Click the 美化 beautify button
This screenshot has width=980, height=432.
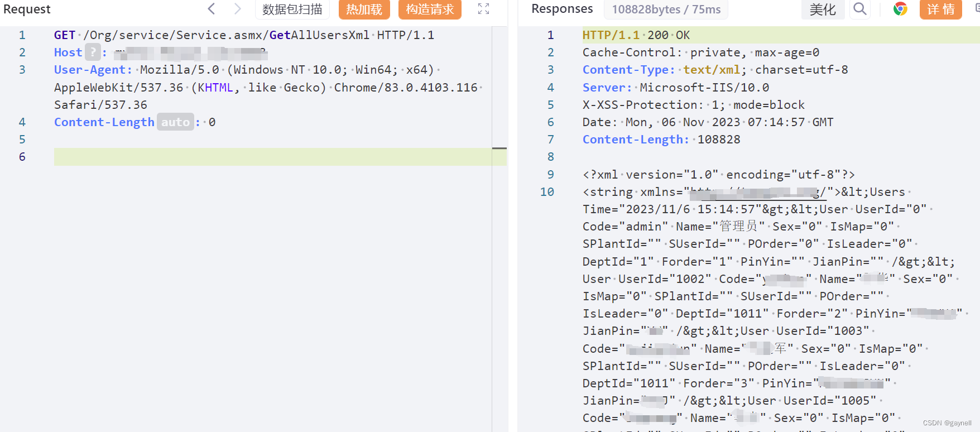(x=823, y=9)
